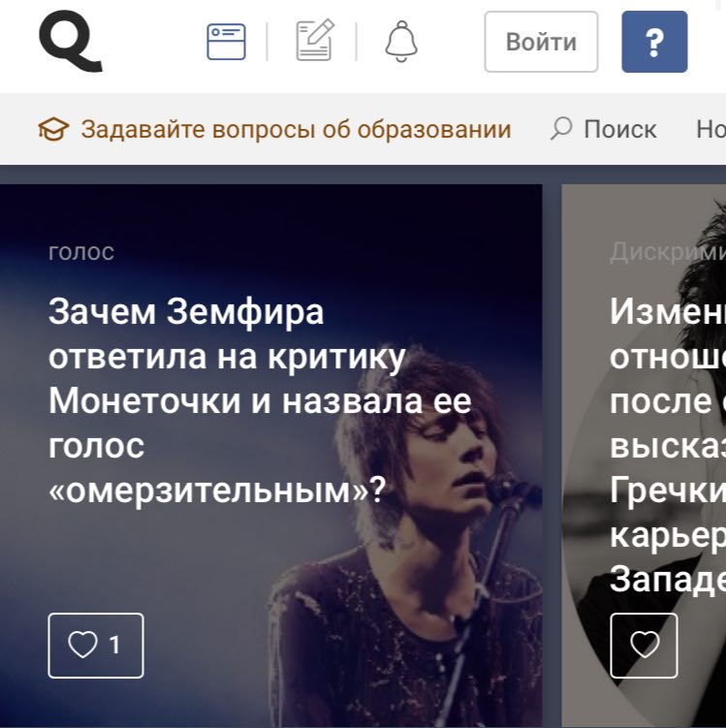The image size is (726, 728).
Task: Select the partially visible Но... menu item
Action: coord(710,129)
